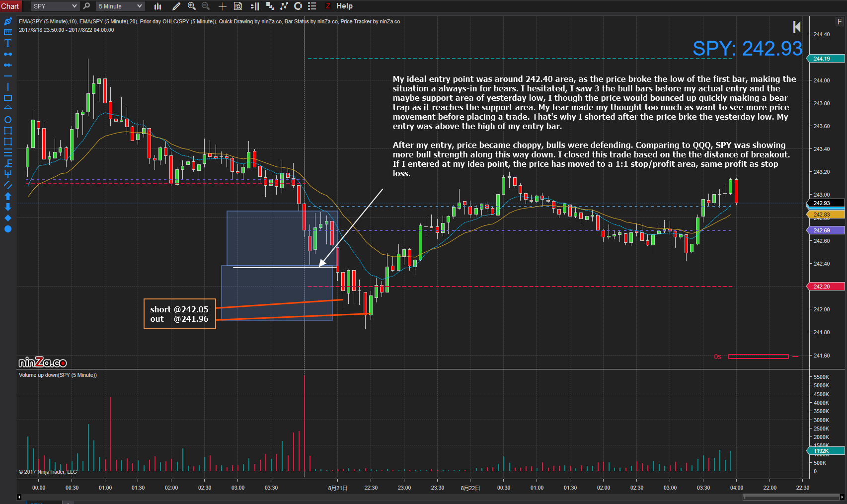Open the Data Series overlapping squares icon

[270, 6]
